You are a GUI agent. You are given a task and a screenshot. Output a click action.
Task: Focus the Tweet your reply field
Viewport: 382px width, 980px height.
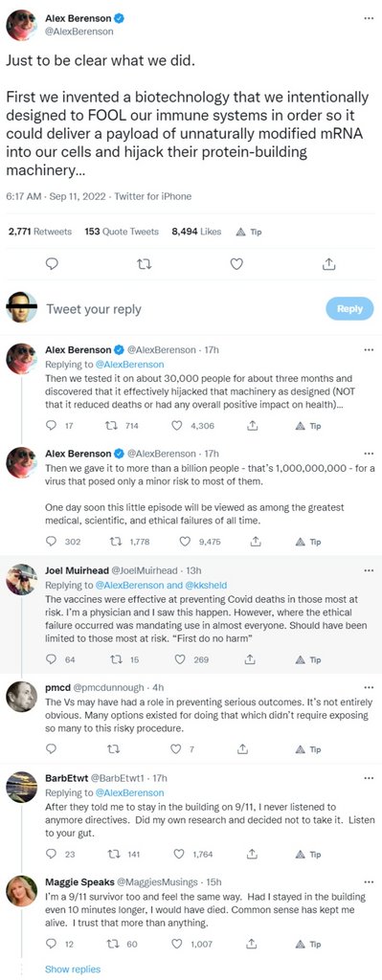181,309
